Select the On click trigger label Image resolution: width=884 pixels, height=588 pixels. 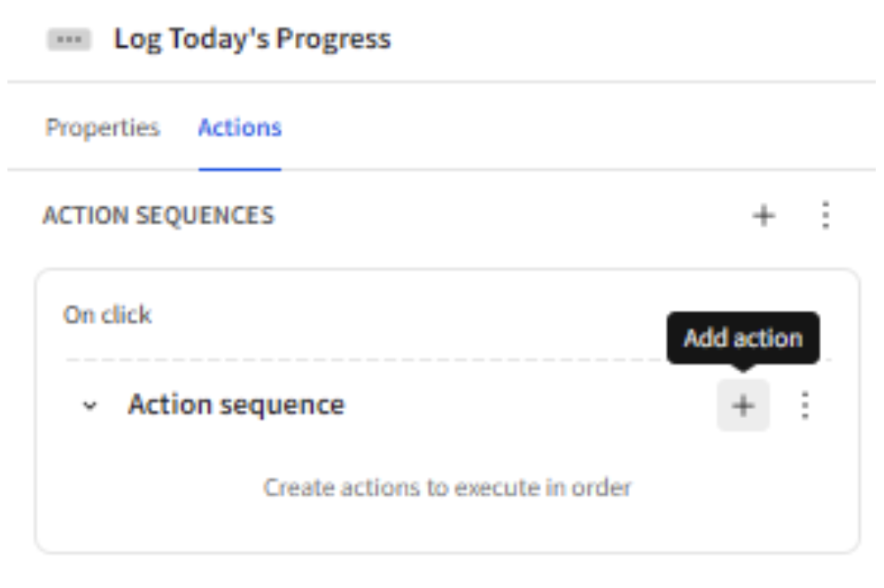[107, 314]
